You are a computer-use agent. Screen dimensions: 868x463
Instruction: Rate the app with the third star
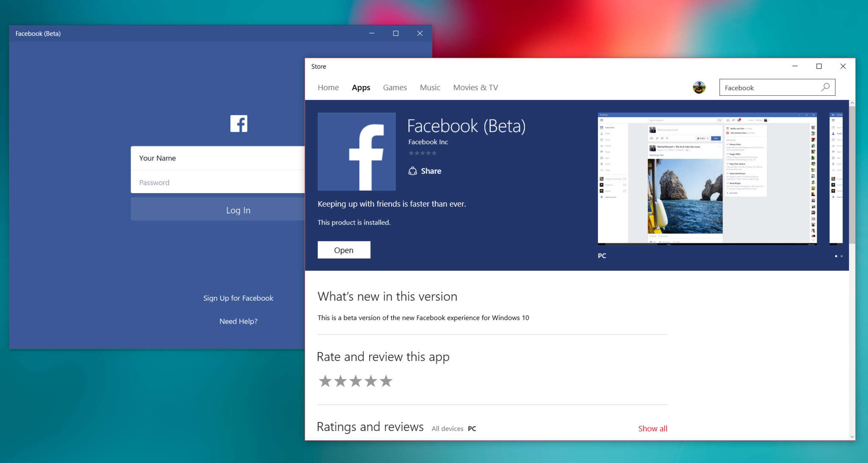coord(356,381)
